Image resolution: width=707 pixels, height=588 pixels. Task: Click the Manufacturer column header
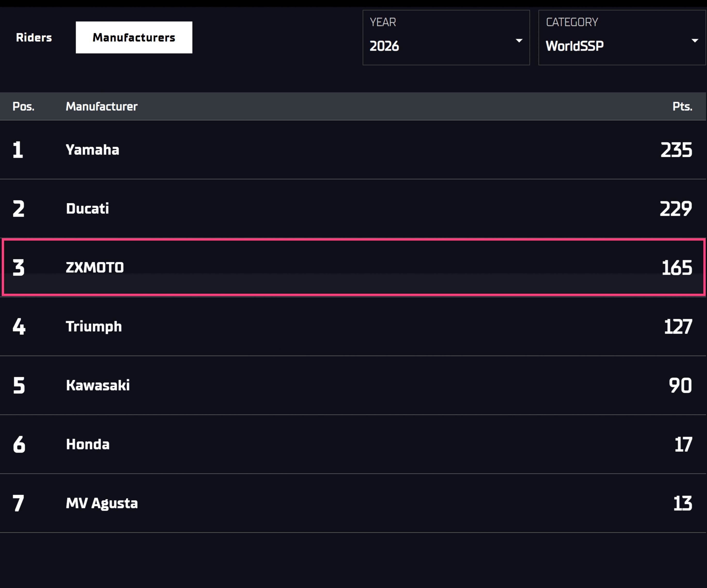[x=102, y=106]
